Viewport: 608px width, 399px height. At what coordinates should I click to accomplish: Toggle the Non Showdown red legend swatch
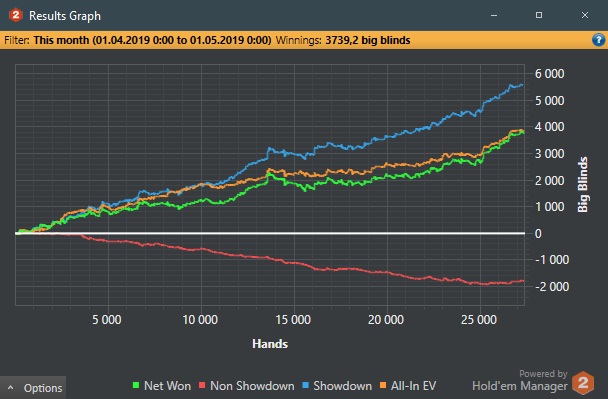(202, 385)
